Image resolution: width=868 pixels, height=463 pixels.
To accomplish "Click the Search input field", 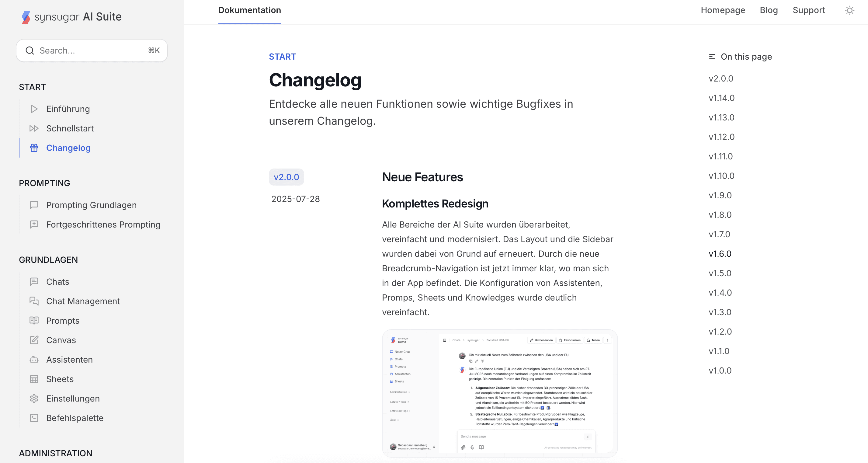I will pyautogui.click(x=92, y=50).
